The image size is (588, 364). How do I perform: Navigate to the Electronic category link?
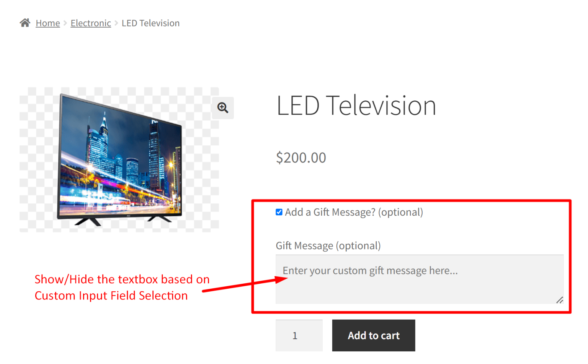[90, 23]
